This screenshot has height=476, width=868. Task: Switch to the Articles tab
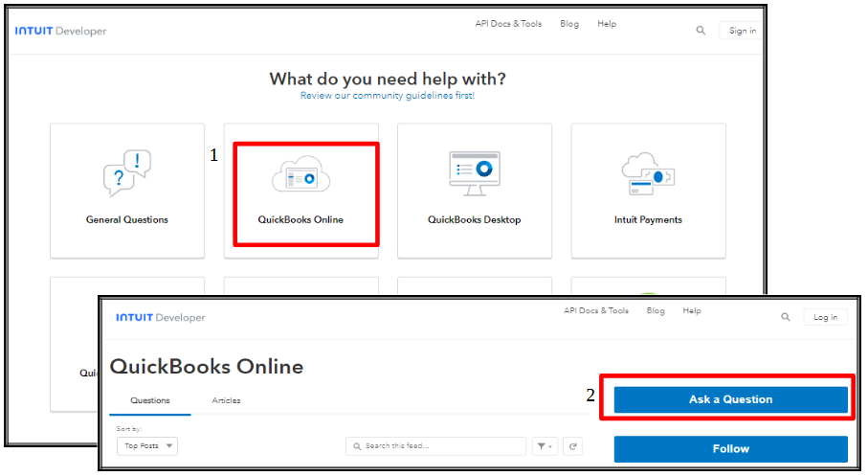[226, 400]
